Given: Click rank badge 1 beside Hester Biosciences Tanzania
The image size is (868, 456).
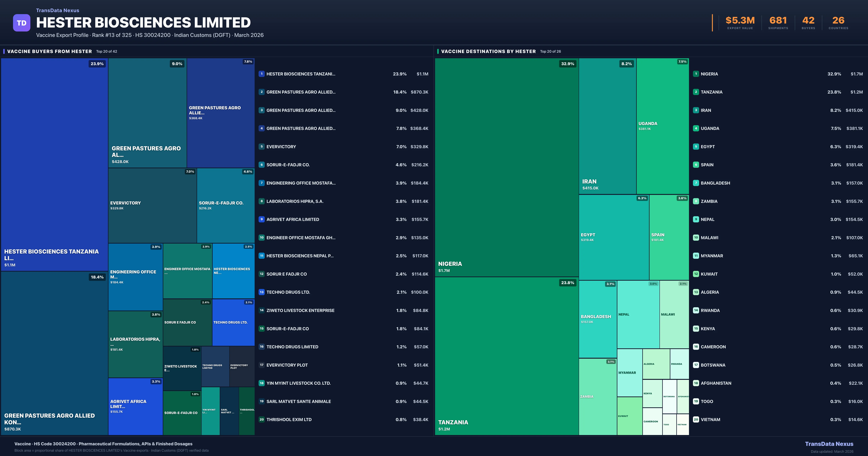Looking at the screenshot, I should pyautogui.click(x=261, y=74).
